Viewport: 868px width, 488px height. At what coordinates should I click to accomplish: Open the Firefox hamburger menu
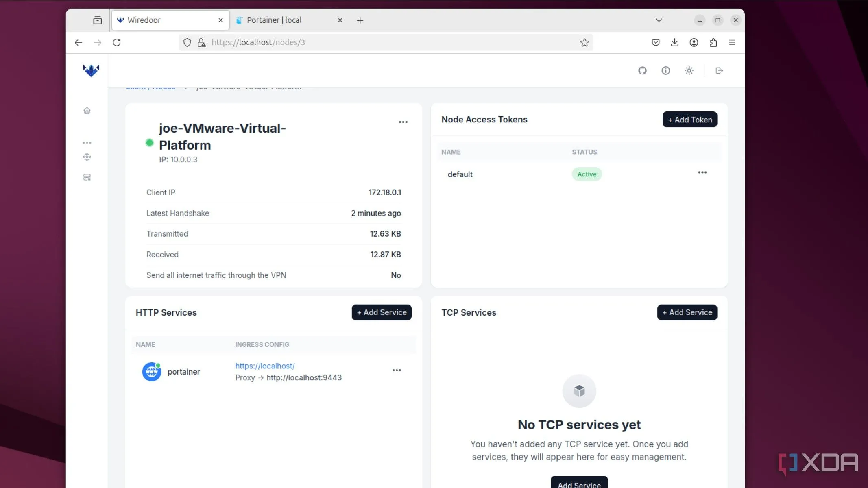pos(732,42)
